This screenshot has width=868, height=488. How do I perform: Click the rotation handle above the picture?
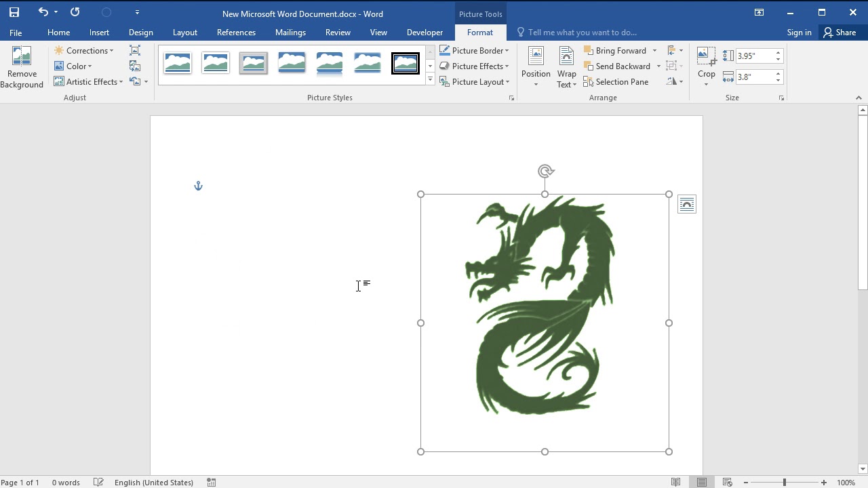coord(545,171)
